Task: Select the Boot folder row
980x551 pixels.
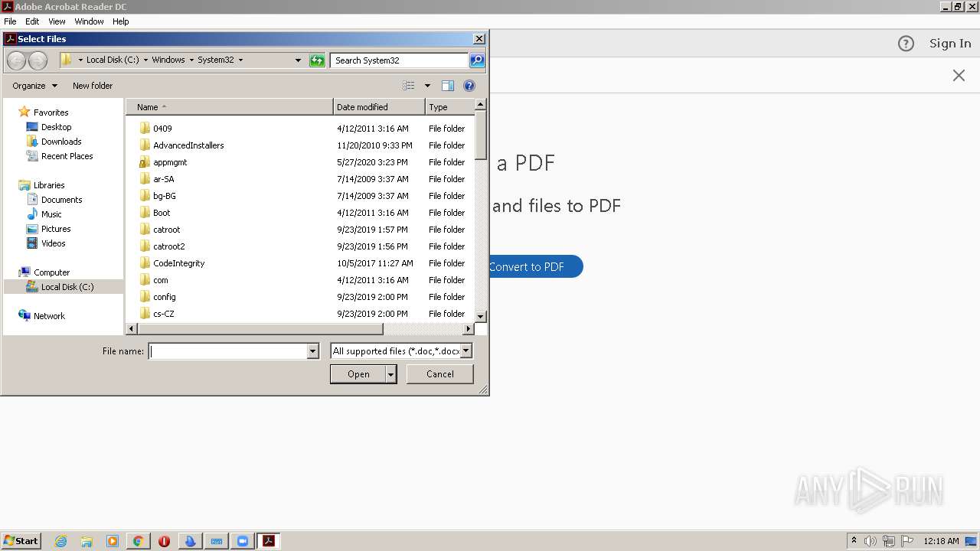Action: tap(300, 213)
